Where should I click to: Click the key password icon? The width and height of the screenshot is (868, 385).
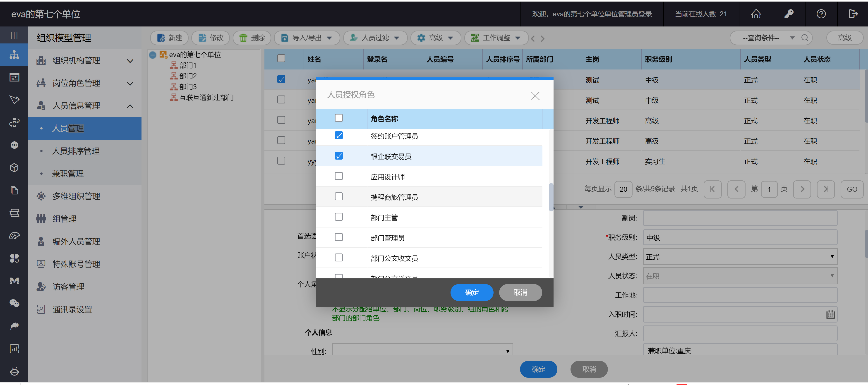pyautogui.click(x=789, y=14)
